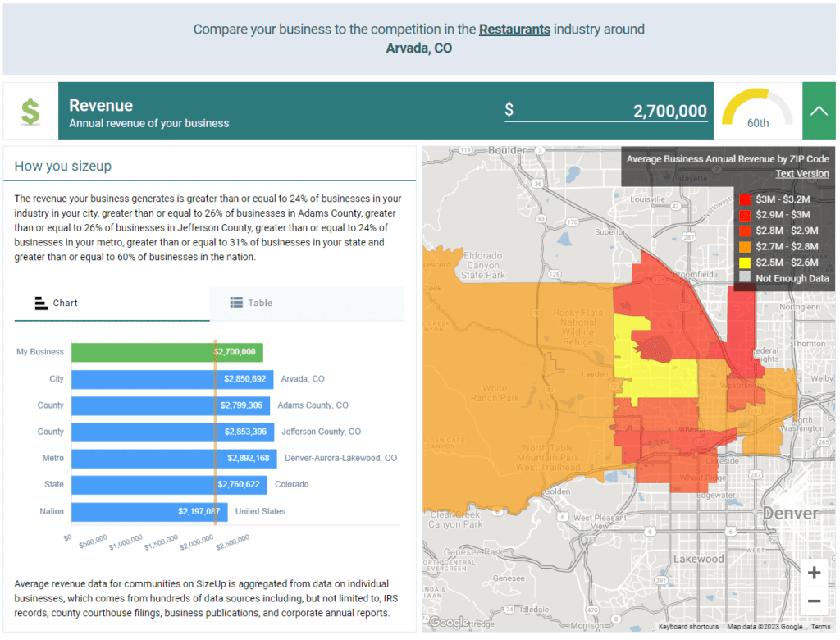The width and height of the screenshot is (840, 640).
Task: Switch to the Table tab
Action: click(x=307, y=304)
